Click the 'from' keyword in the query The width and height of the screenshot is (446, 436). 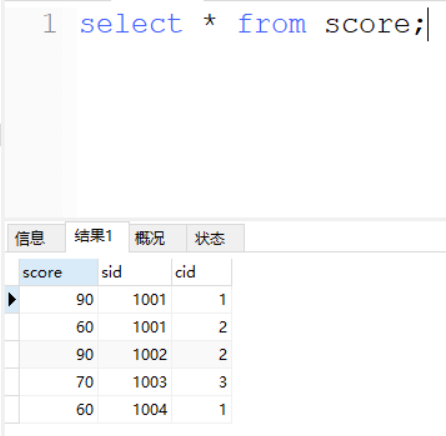pos(272,24)
